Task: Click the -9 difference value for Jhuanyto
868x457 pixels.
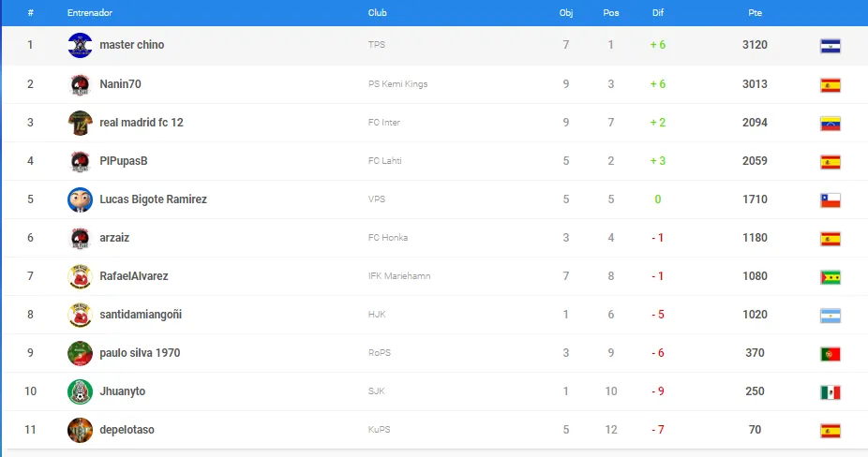Action: pyautogui.click(x=658, y=391)
